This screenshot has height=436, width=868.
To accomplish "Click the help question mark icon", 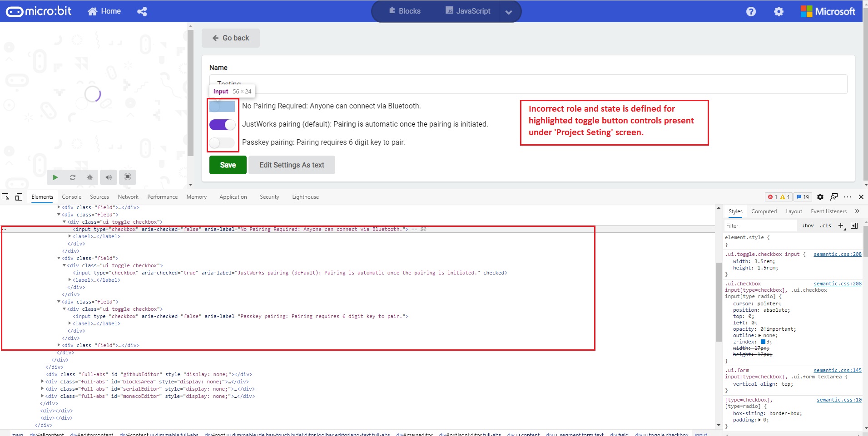I will [751, 11].
